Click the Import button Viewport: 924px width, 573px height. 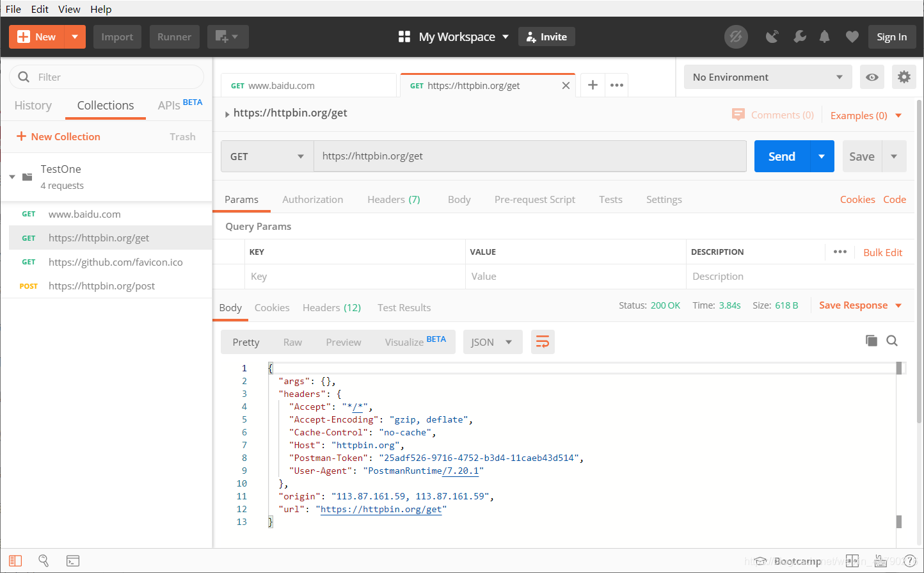(117, 37)
